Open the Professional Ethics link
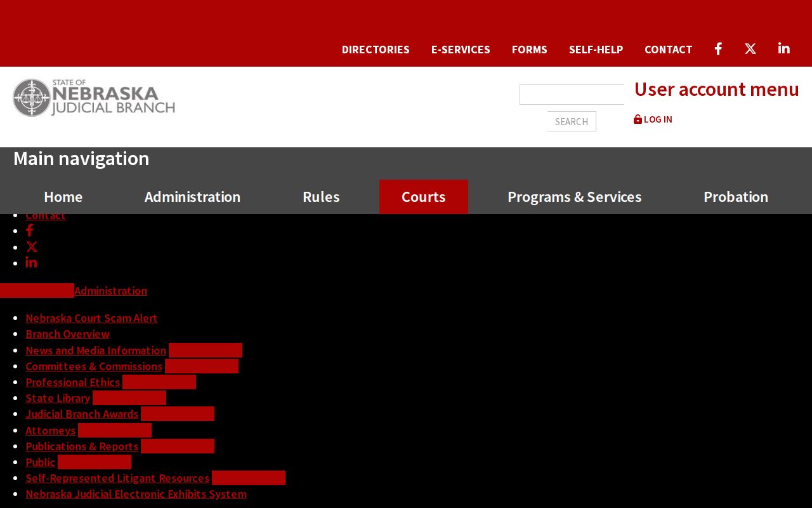The image size is (812, 508). click(73, 382)
